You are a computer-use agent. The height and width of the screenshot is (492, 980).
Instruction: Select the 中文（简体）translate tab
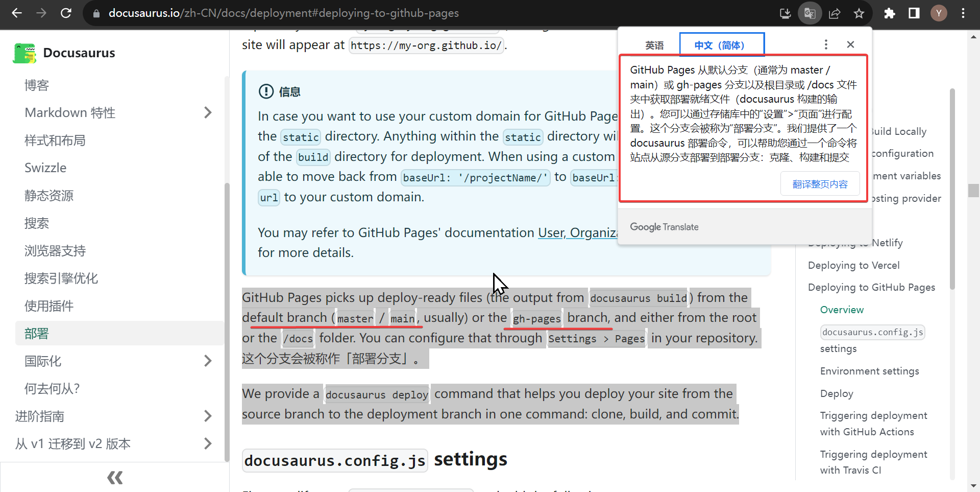point(721,45)
